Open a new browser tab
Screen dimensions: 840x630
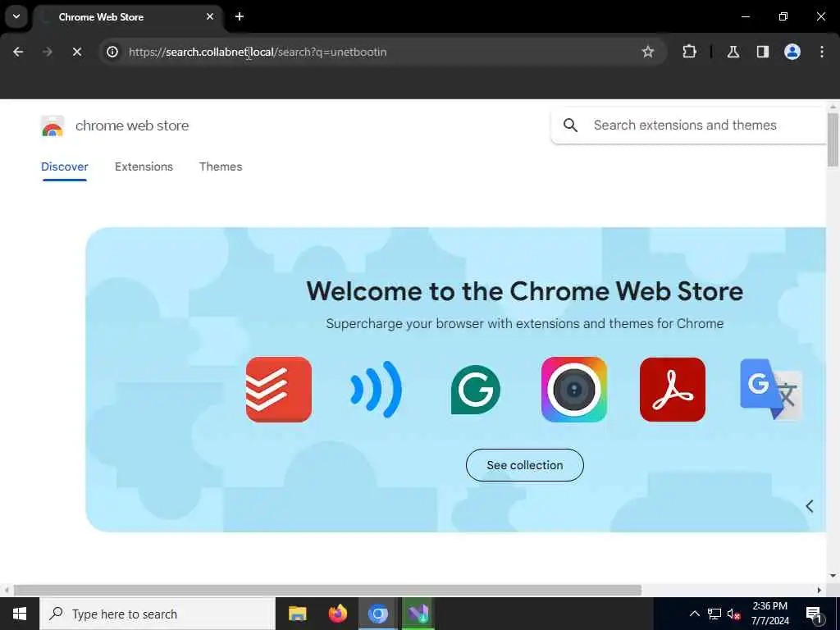tap(240, 16)
